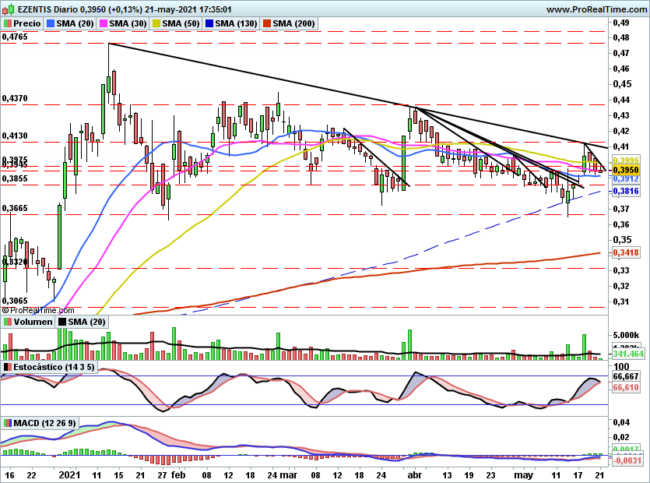Select the SMA (130) legend label
The width and height of the screenshot is (650, 483).
click(x=236, y=24)
